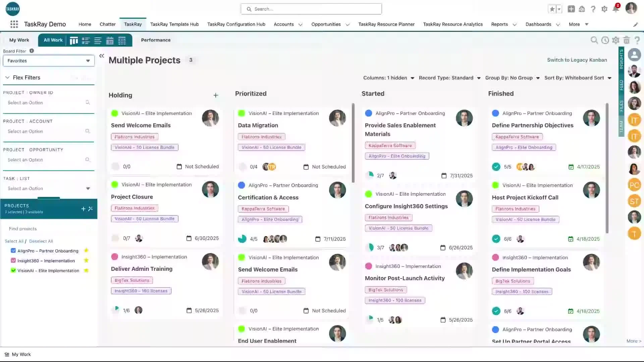Screen dimensions: 644x362
Task: Uncheck VisionAI – Elite Implementation project
Action: click(x=13, y=270)
